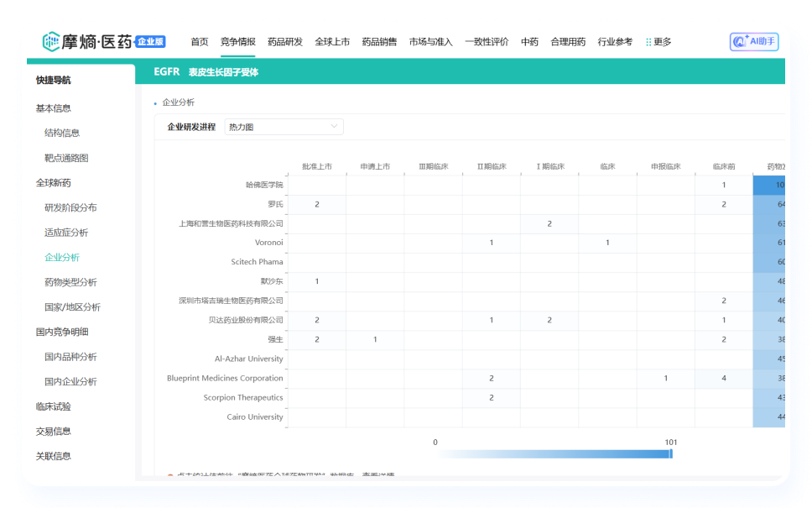Viewport: 812px width, 508px height.
Task: Jump to 全球新药 section
Action: 54,183
